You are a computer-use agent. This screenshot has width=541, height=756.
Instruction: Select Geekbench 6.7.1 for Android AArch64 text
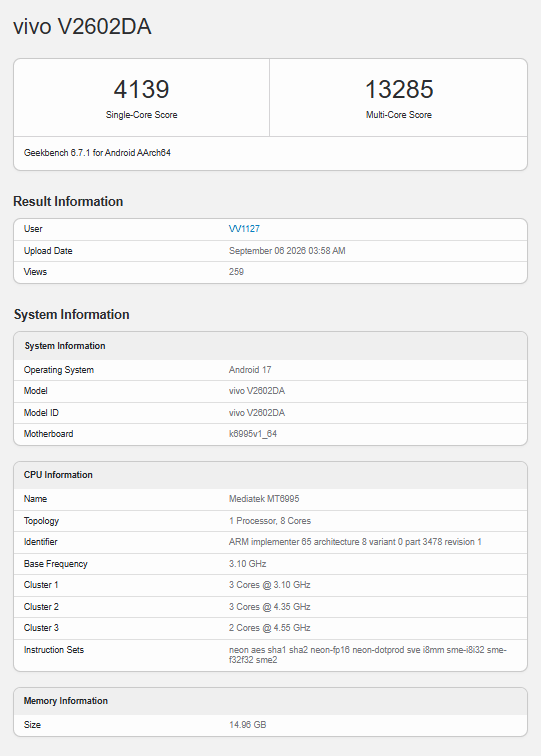[x=97, y=153]
